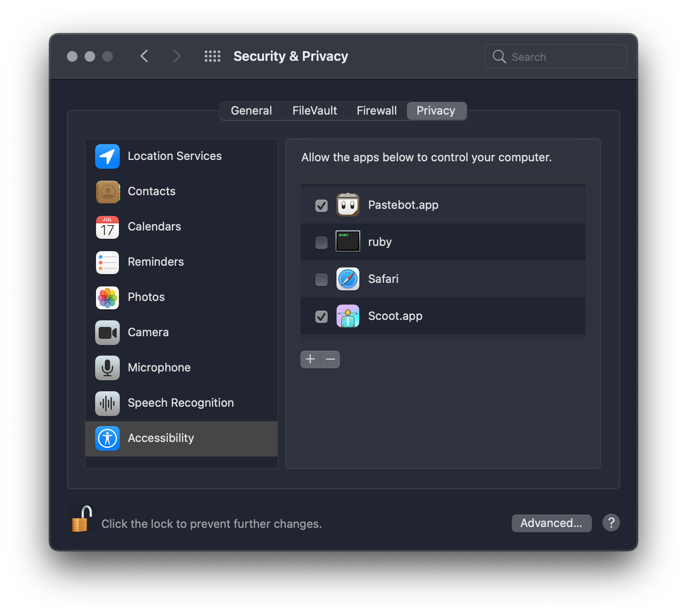
Task: Select the Pastebot.app name text
Action: (403, 205)
